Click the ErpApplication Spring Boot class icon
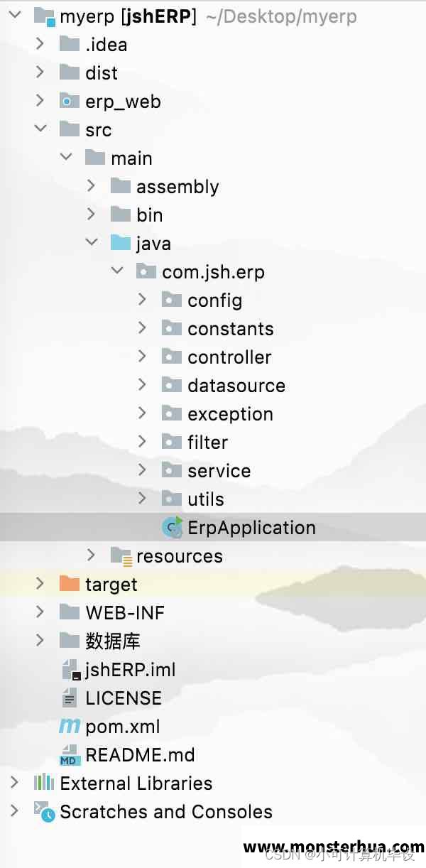426x868 pixels. (x=173, y=527)
